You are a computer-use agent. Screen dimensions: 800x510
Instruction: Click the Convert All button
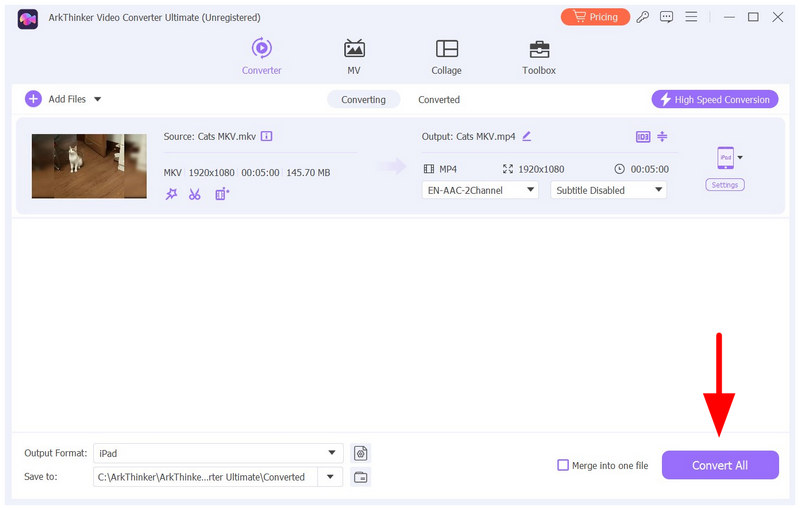click(x=720, y=465)
